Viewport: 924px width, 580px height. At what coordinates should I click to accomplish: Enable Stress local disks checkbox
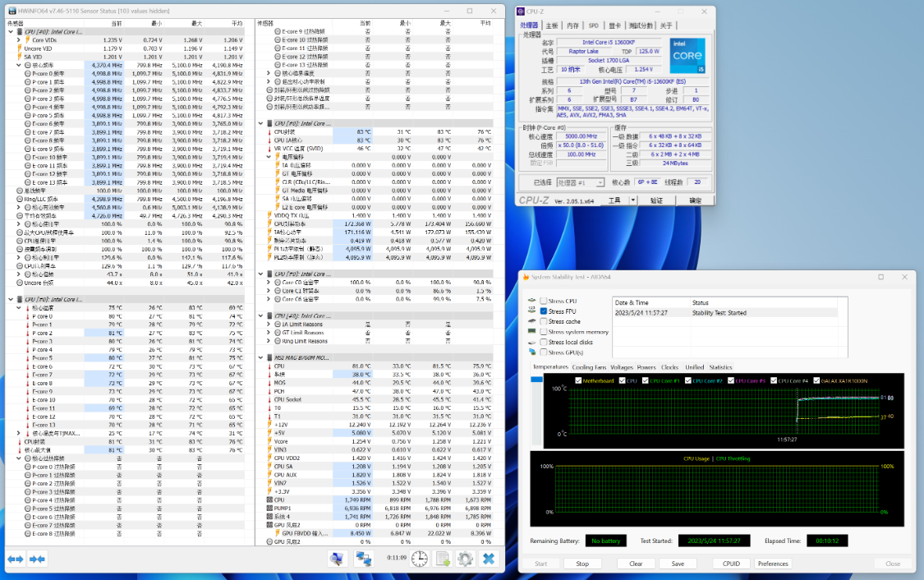coord(544,342)
